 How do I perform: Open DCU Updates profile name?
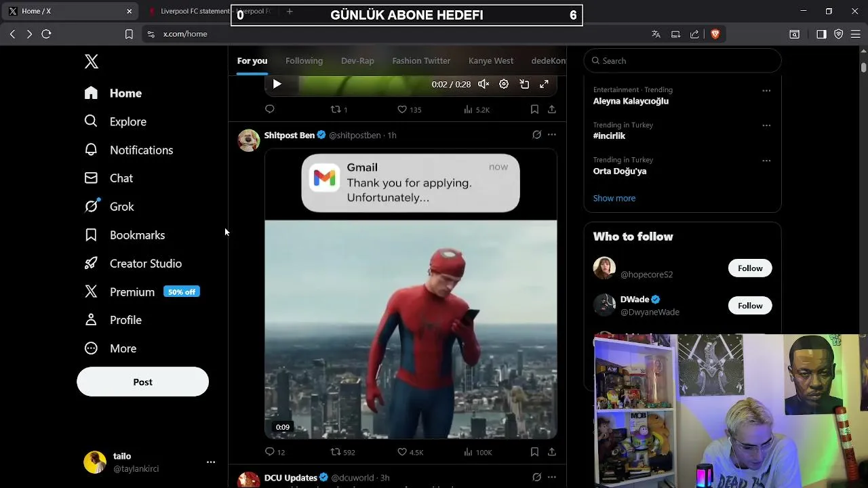(291, 478)
